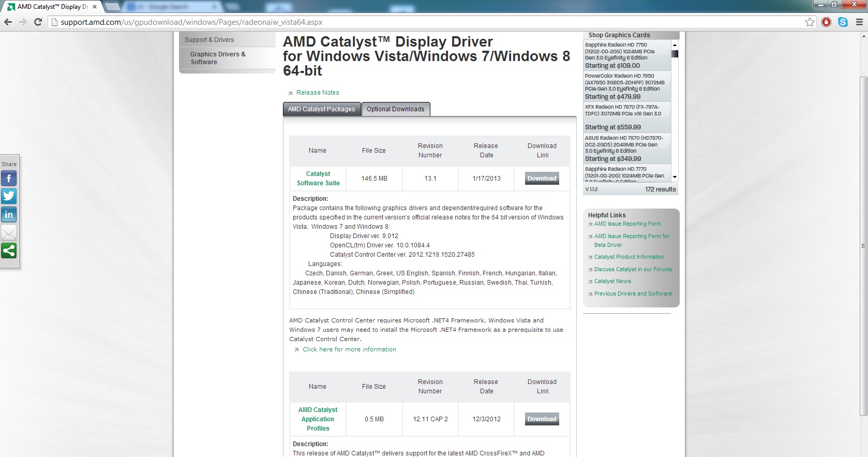
Task: Close the AMD Catalyst Display Driver tab
Action: point(95,7)
